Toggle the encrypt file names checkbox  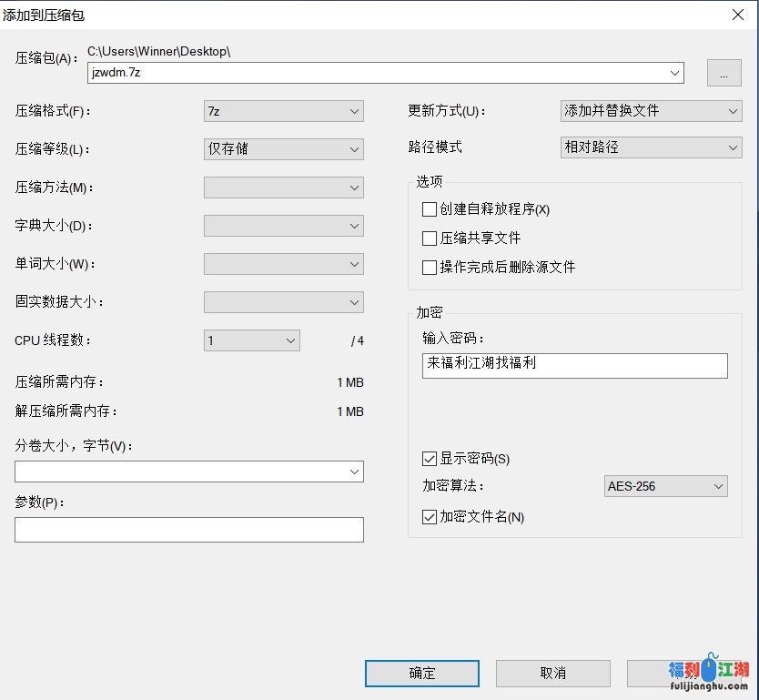point(430,517)
